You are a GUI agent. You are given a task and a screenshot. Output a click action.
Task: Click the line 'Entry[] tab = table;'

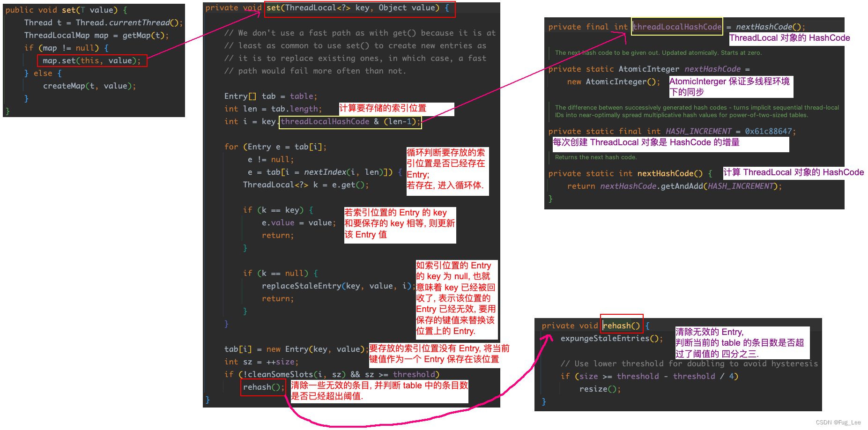point(271,96)
